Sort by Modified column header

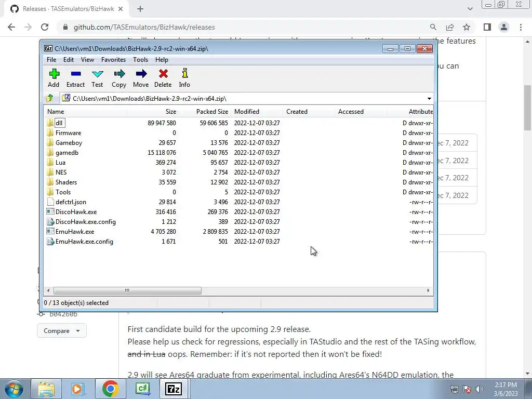click(x=257, y=111)
